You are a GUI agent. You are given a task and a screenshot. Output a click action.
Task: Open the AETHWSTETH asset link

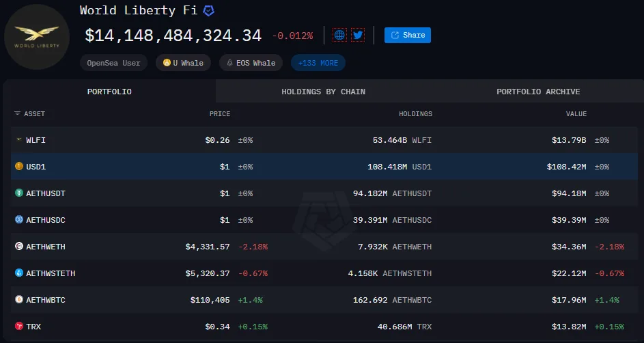point(51,273)
